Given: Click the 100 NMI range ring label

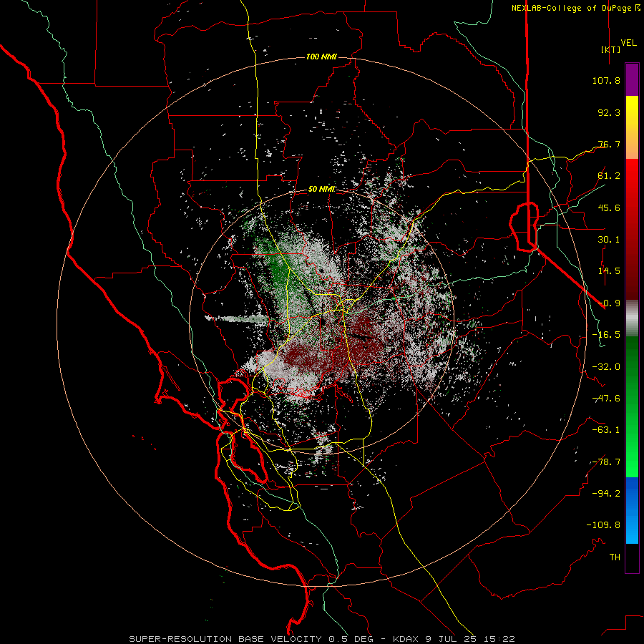Looking at the screenshot, I should [321, 57].
